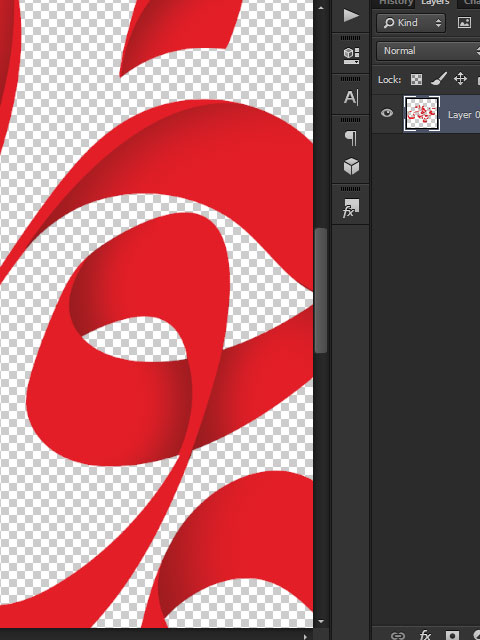The height and width of the screenshot is (640, 480).
Task: Lock transparent pixels checkerboard icon
Action: point(416,79)
